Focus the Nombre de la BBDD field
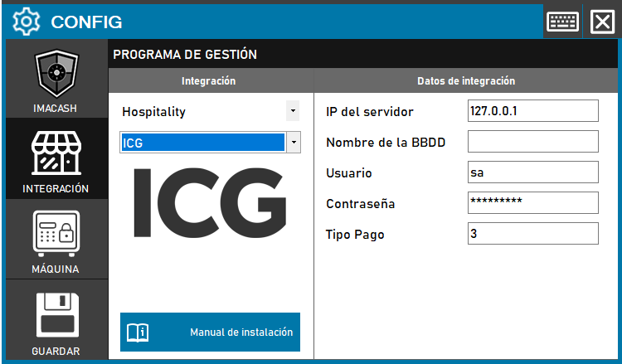622x364 pixels. point(532,142)
